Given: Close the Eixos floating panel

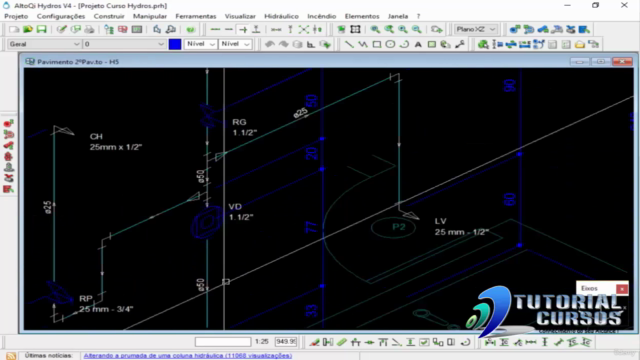Looking at the screenshot, I should [622, 289].
